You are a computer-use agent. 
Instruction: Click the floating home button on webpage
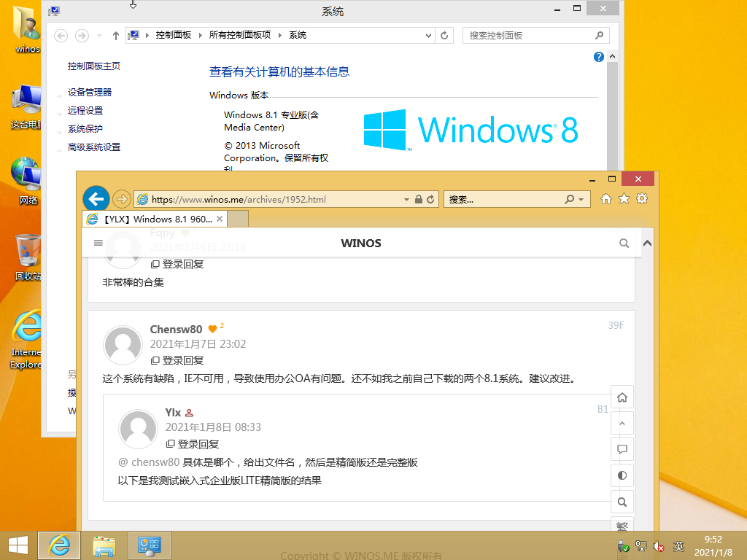[x=622, y=397]
